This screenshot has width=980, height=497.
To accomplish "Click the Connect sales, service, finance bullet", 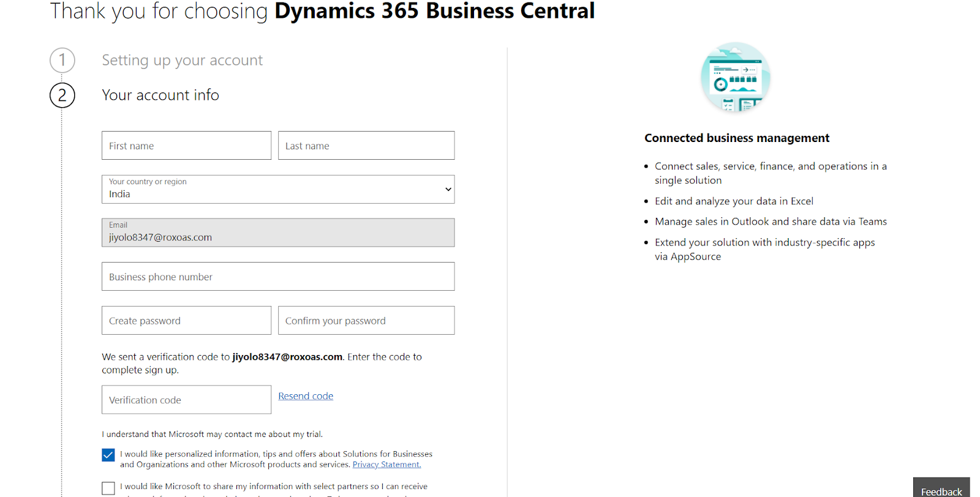I will (771, 173).
